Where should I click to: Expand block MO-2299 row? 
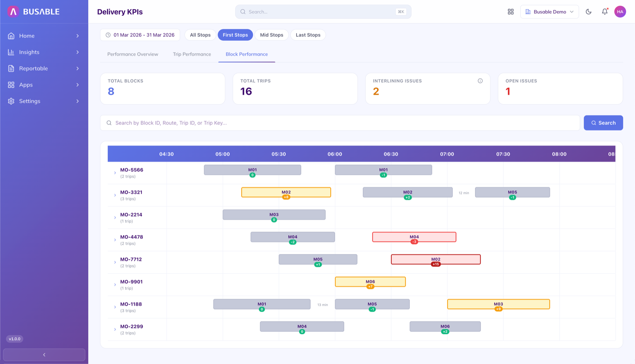[x=115, y=330]
